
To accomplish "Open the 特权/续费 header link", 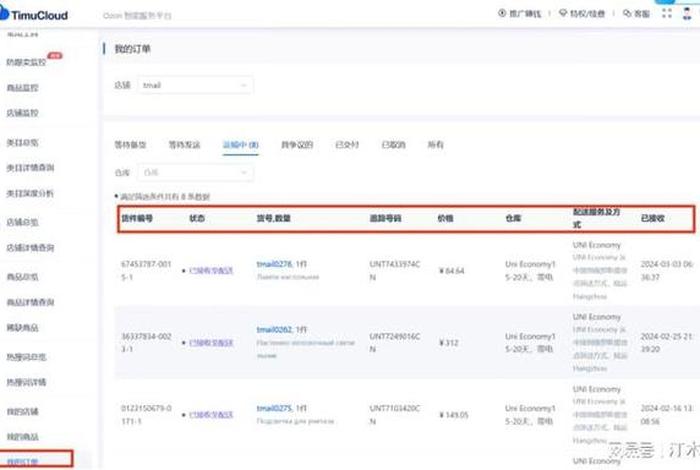I will click(582, 14).
